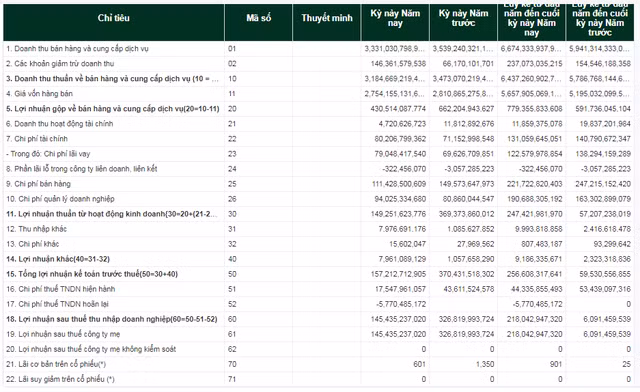Click value 146,361,579,538 in row 02
Viewport: 640px width, 392px height.
click(x=398, y=64)
